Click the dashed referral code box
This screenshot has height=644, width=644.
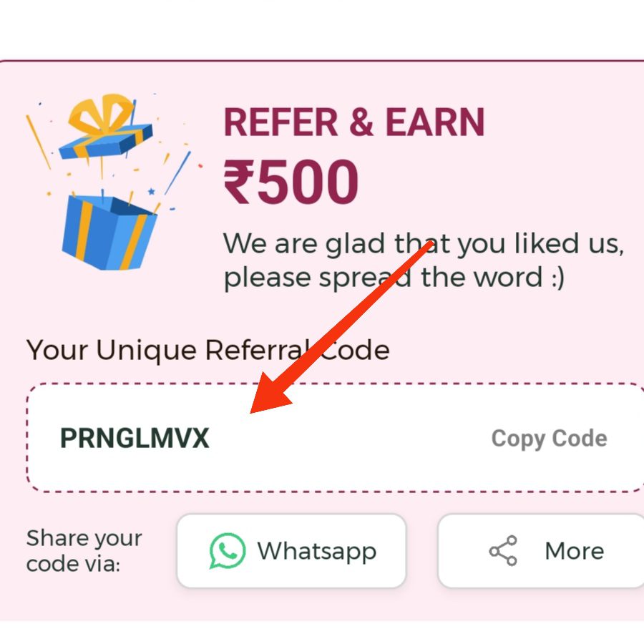point(336,438)
